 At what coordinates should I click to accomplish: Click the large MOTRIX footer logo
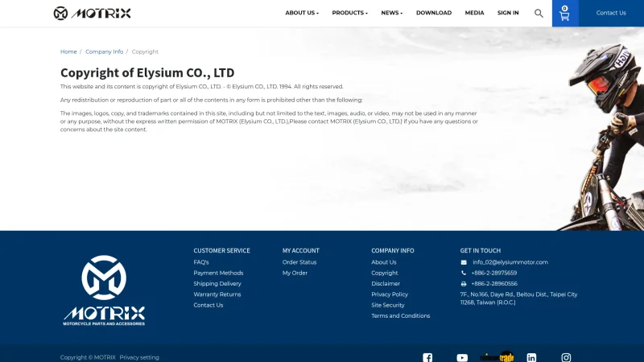[x=104, y=290]
